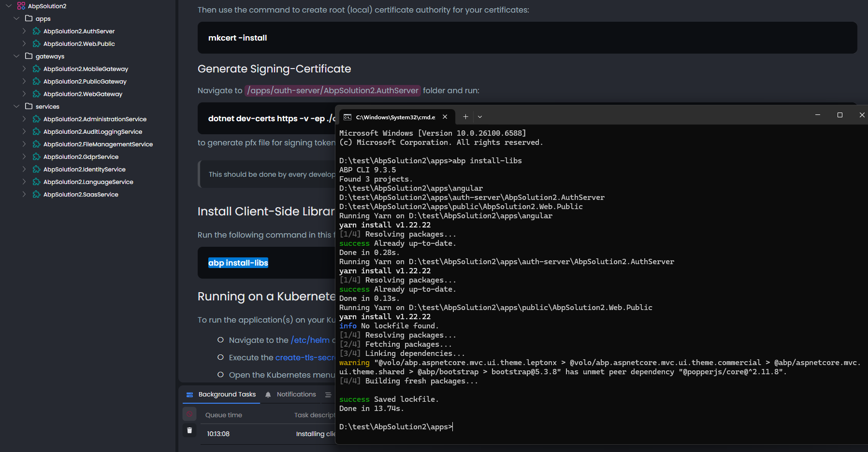Open the /etc/helm link
This screenshot has width=868, height=452.
[x=310, y=340]
